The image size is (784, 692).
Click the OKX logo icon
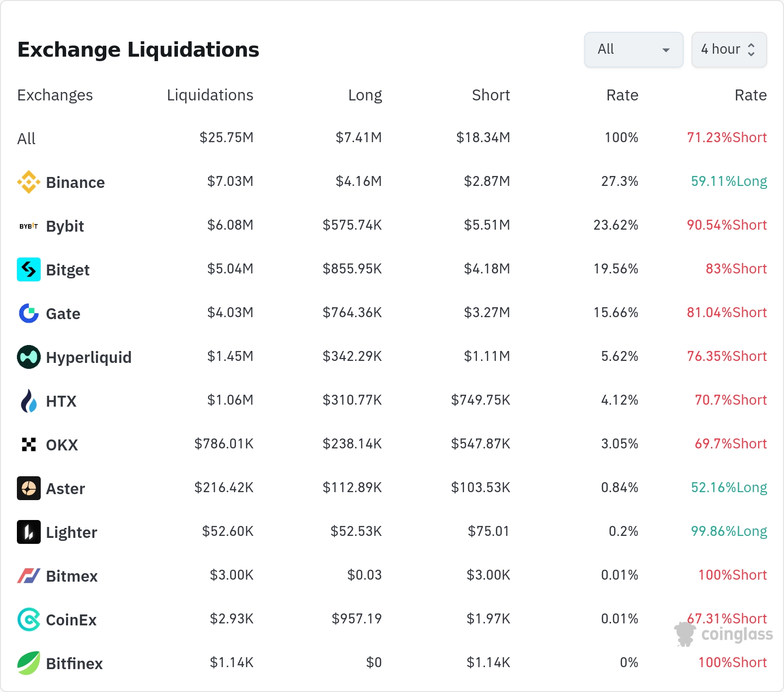click(29, 444)
